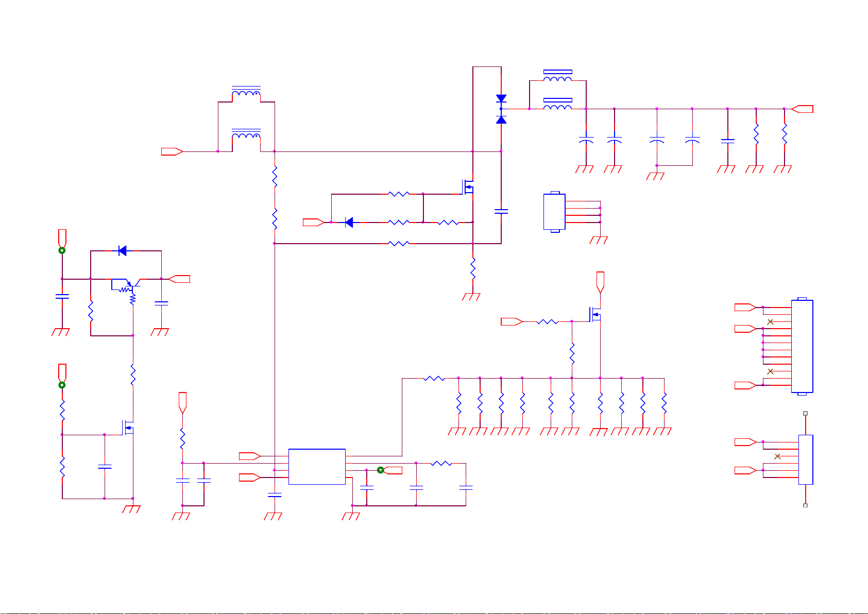868x614 pixels.
Task: Click the rightmost of the ten parallel resistors
Action: pos(664,403)
